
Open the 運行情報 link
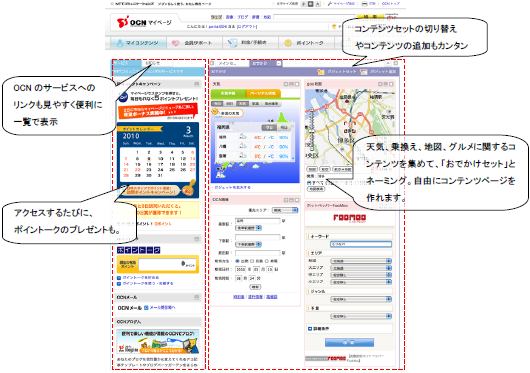pos(255,297)
